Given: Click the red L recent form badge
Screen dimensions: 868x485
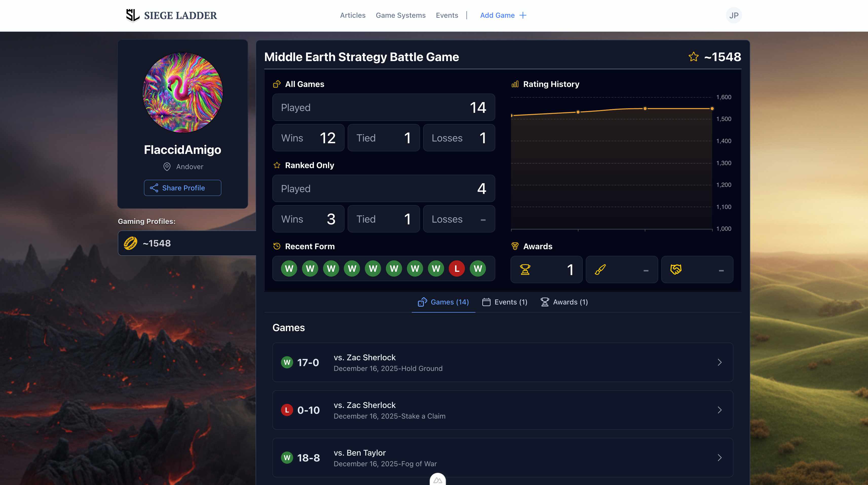Looking at the screenshot, I should coord(457,268).
